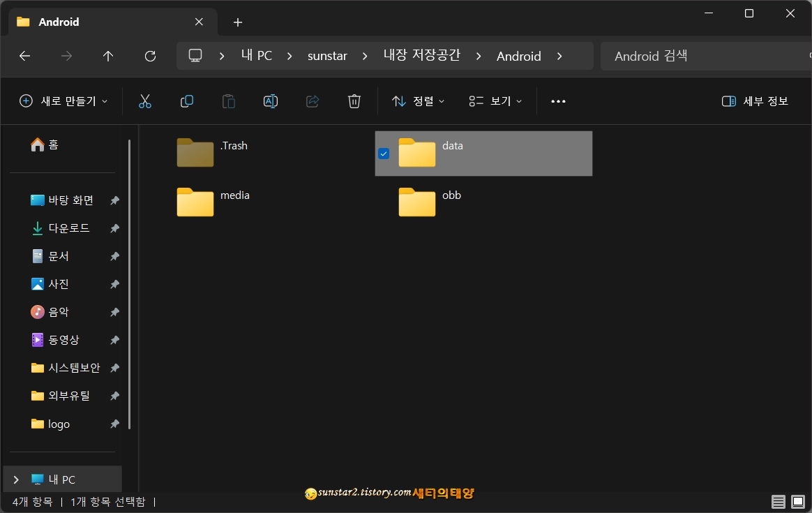The image size is (812, 513).
Task: Click the sidebar vertical scrollbar
Action: (130, 284)
